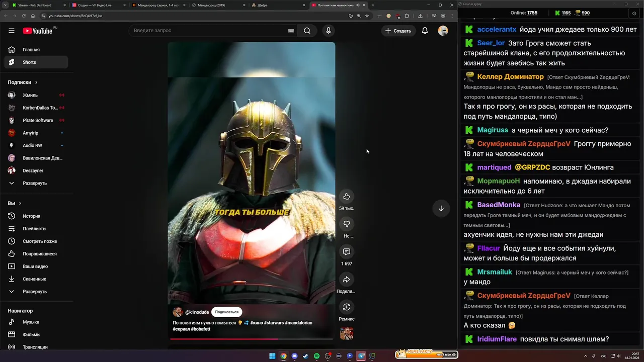The image size is (644, 362).
Task: Expand the subscriptions list with Развернуть
Action: point(35,183)
